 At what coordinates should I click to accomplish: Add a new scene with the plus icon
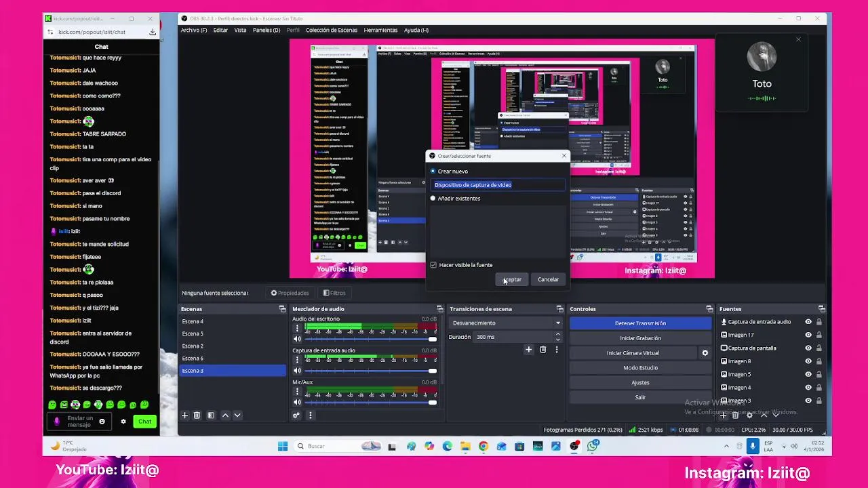(184, 415)
